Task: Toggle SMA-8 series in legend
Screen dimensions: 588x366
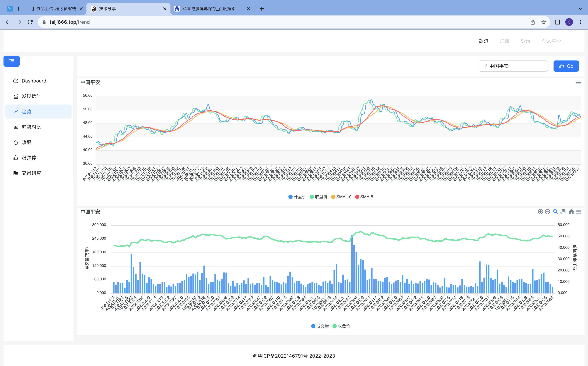Action: coord(364,197)
